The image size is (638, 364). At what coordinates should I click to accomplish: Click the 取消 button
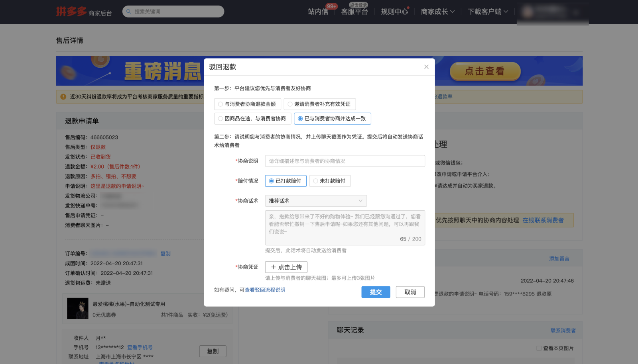click(410, 292)
